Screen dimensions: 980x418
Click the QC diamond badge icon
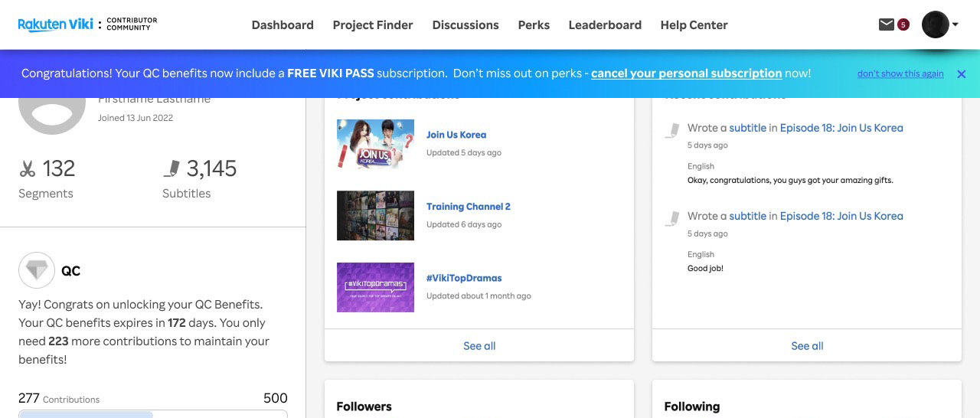click(x=36, y=270)
